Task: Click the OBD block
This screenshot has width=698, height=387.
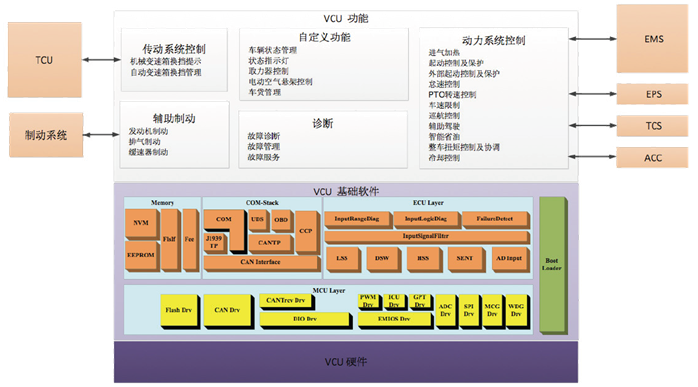Action: coord(281,220)
